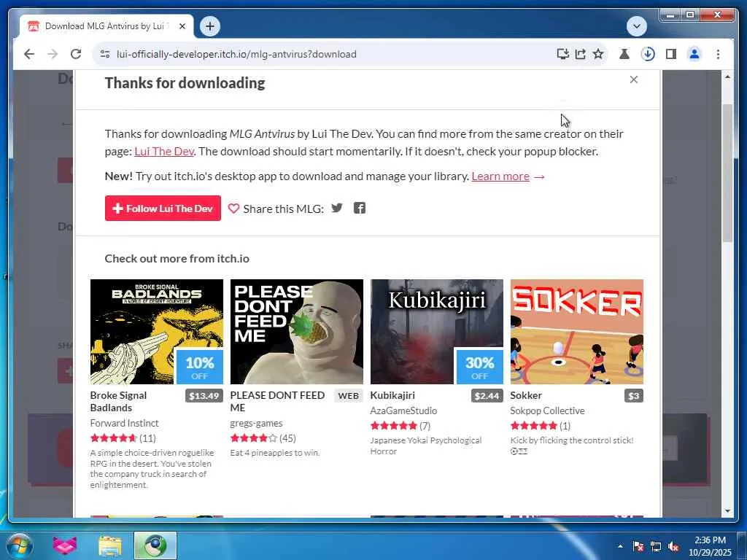
Task: Close the Thanks for downloading dialog
Action: click(x=634, y=79)
